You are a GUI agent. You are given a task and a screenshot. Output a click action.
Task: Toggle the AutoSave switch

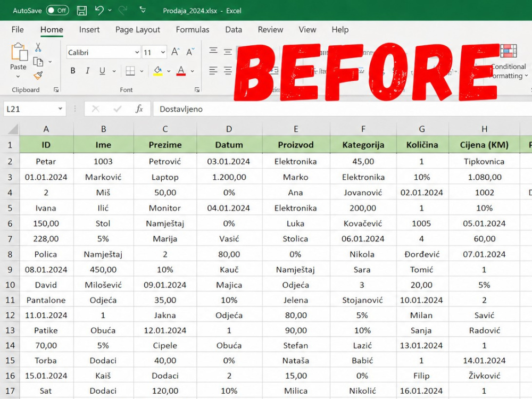[57, 11]
